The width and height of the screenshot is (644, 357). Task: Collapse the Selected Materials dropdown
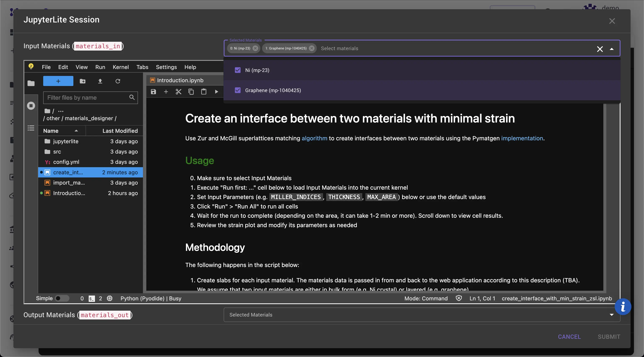coord(612,49)
